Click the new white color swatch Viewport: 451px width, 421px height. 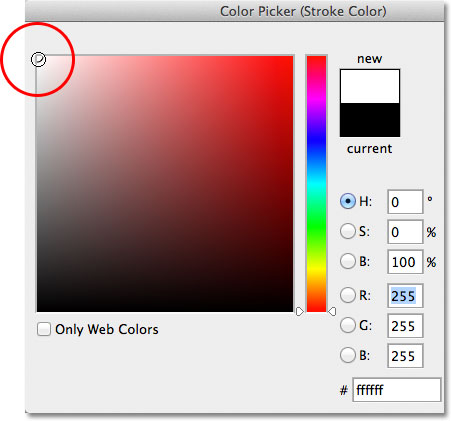(x=370, y=86)
